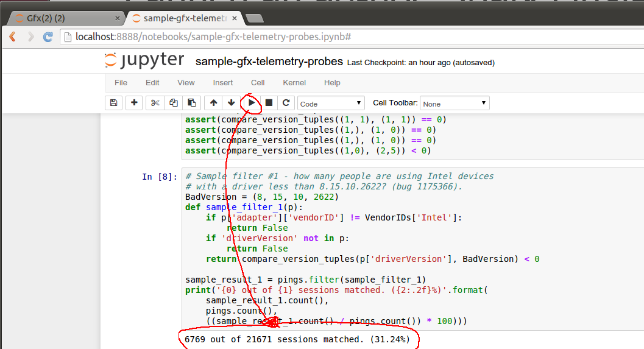
Task: Click the localhost URL address bar
Action: [x=353, y=37]
